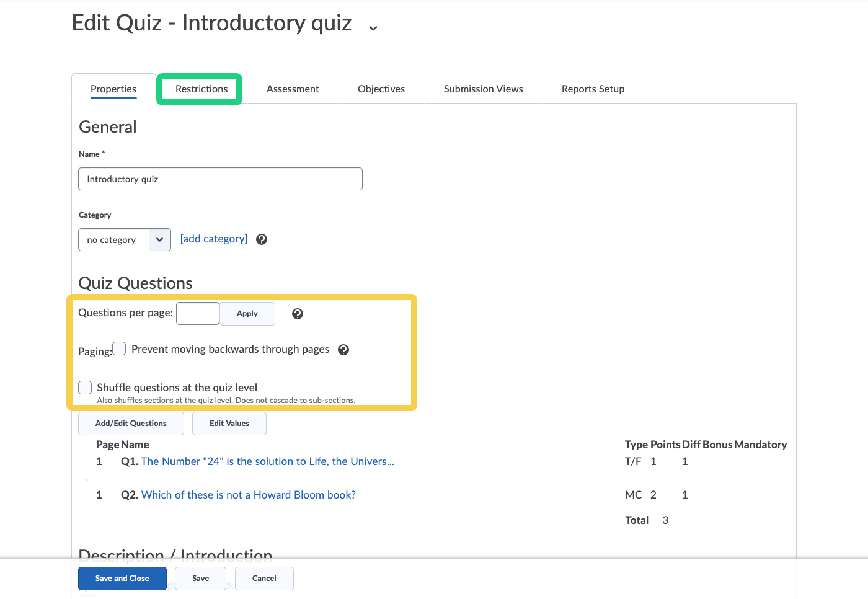Click the quiz Name input field
The height and width of the screenshot is (599, 868).
220,179
